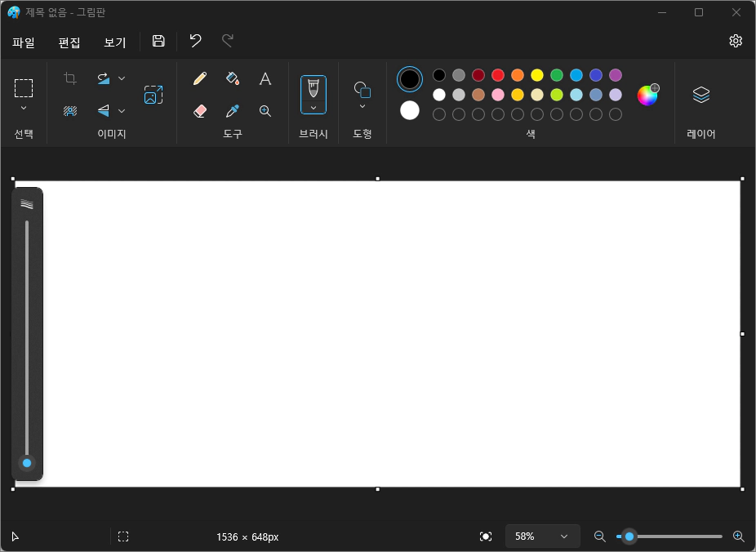Click the Rotate icon

104,78
